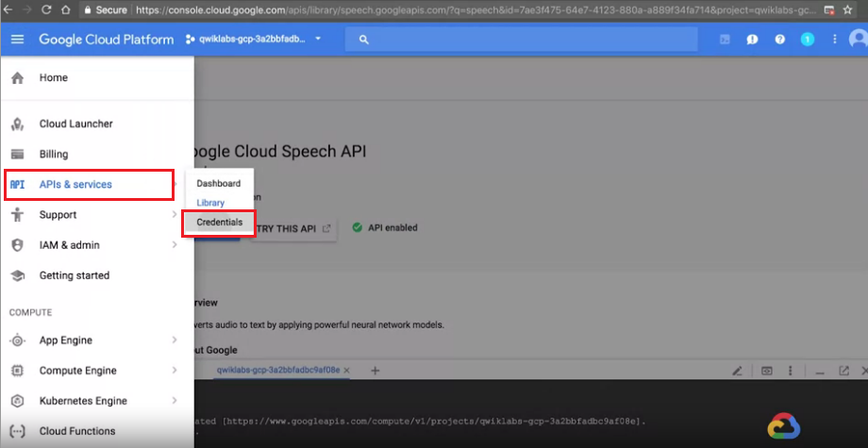Expand the IAM & admin submenu chevron
Viewport: 868px width, 448px height.
click(x=175, y=245)
